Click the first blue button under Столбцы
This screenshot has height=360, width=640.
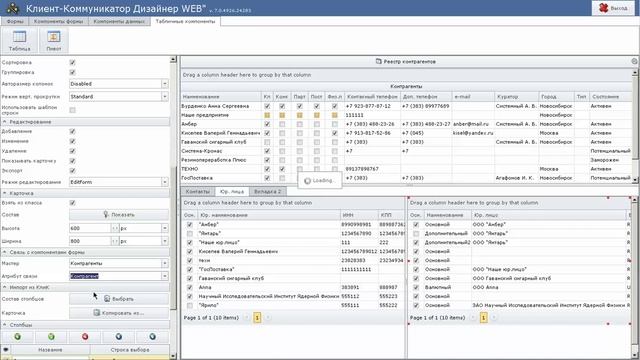point(119,337)
